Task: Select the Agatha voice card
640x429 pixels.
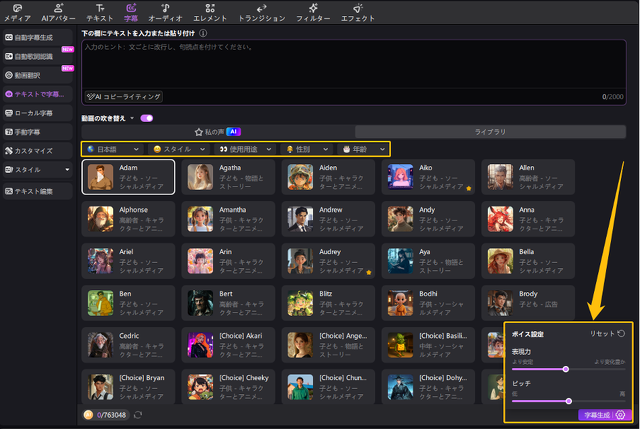Action: [228, 177]
